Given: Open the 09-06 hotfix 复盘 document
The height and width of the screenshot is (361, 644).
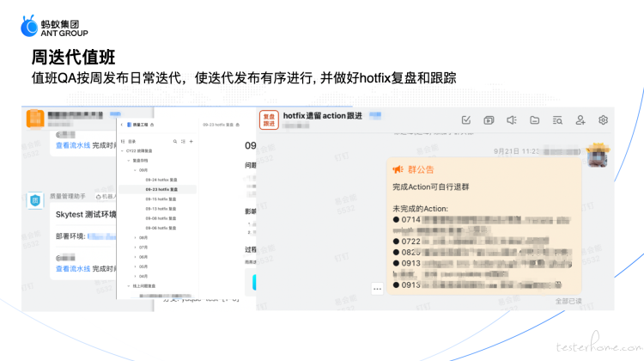Looking at the screenshot, I should (x=161, y=228).
